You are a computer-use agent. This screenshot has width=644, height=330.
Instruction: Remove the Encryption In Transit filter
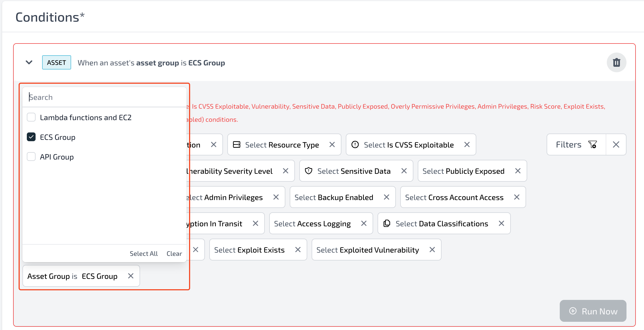pos(256,223)
